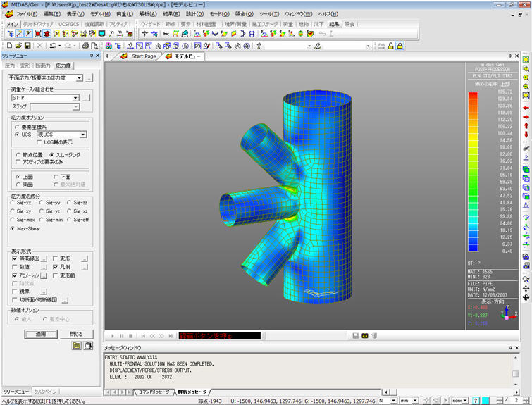Click the red 3D section shape icon
Viewport: 532px width, 405px height.
47,34
